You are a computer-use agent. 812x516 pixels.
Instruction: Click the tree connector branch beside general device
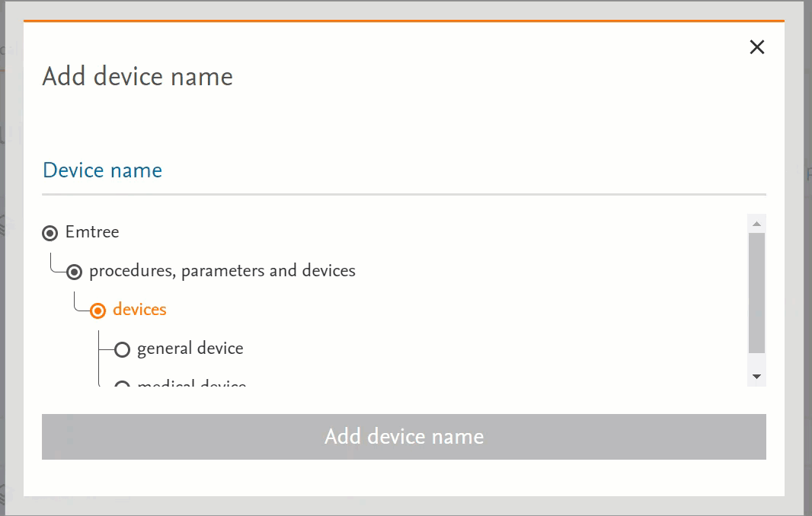click(106, 349)
